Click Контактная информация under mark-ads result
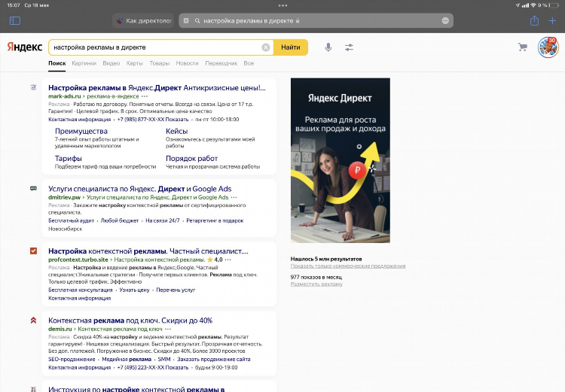The width and height of the screenshot is (565, 392). coord(79,120)
